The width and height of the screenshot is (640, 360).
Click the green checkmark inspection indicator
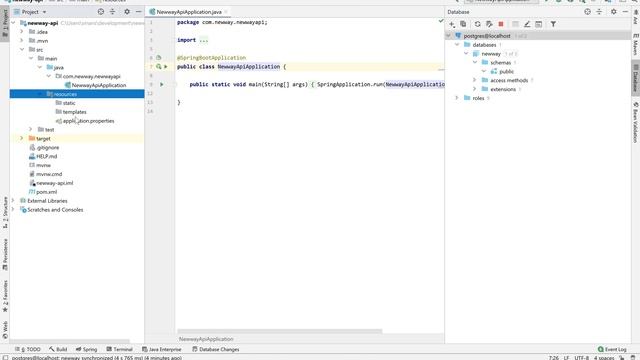click(441, 21)
